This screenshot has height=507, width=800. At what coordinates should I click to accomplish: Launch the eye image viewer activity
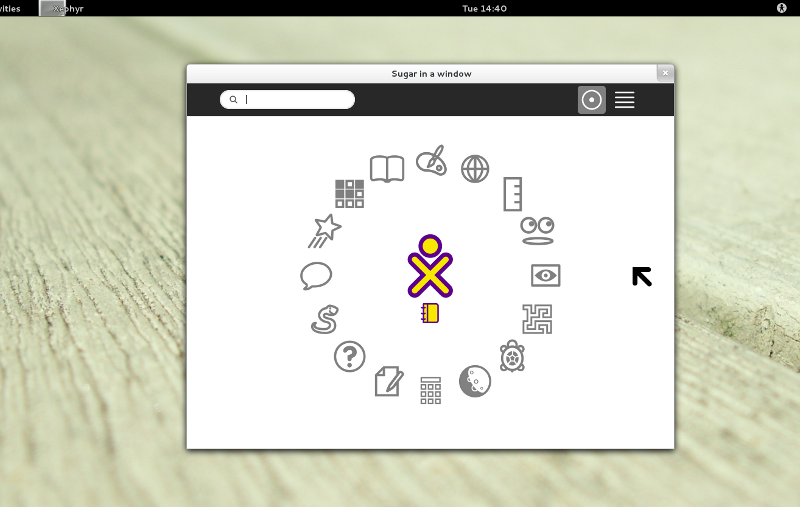pyautogui.click(x=545, y=275)
